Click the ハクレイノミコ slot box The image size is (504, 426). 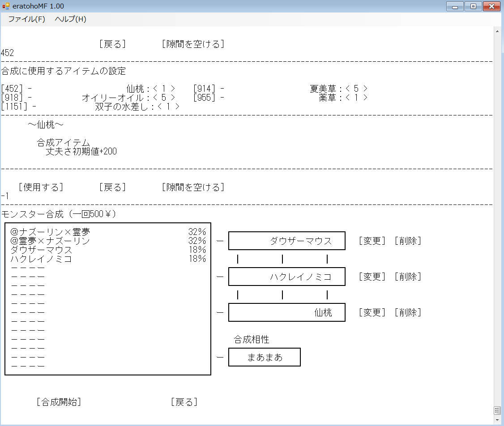pyautogui.click(x=287, y=277)
